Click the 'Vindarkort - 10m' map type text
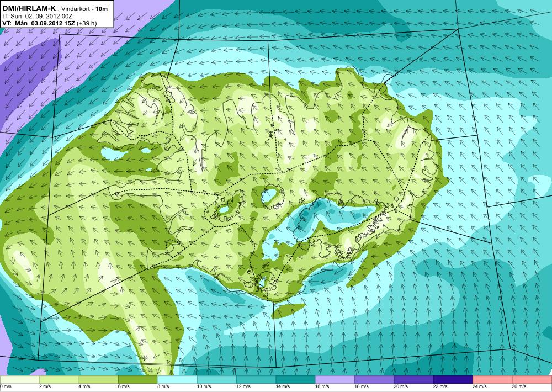The width and height of the screenshot is (552, 392). tap(84, 9)
